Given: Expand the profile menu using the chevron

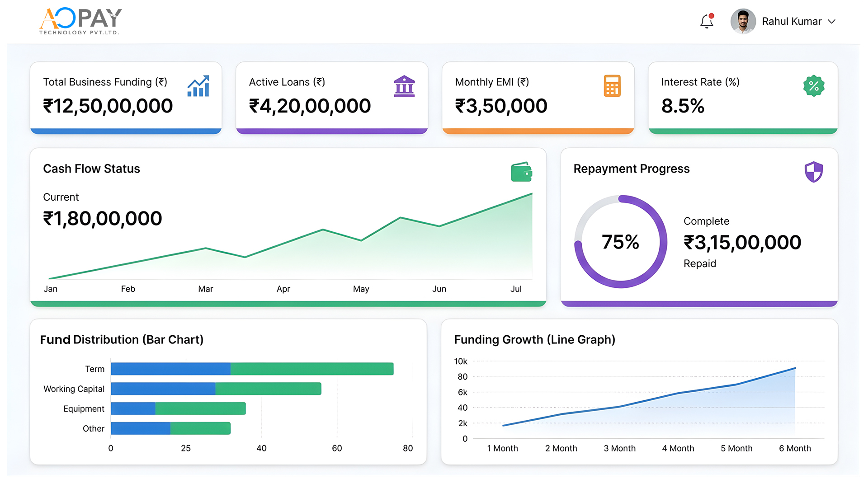Looking at the screenshot, I should click(x=832, y=21).
